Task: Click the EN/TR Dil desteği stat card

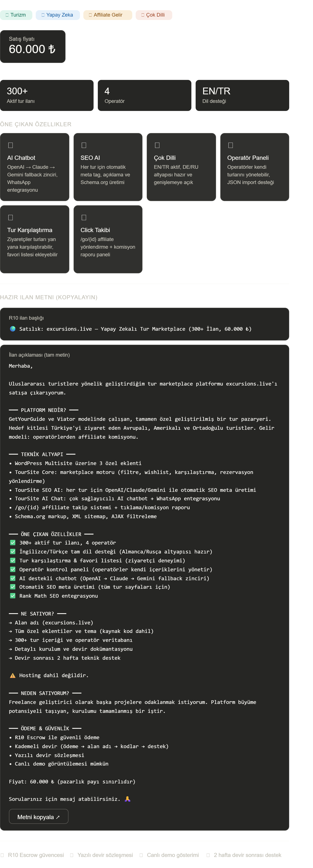Action: (242, 95)
